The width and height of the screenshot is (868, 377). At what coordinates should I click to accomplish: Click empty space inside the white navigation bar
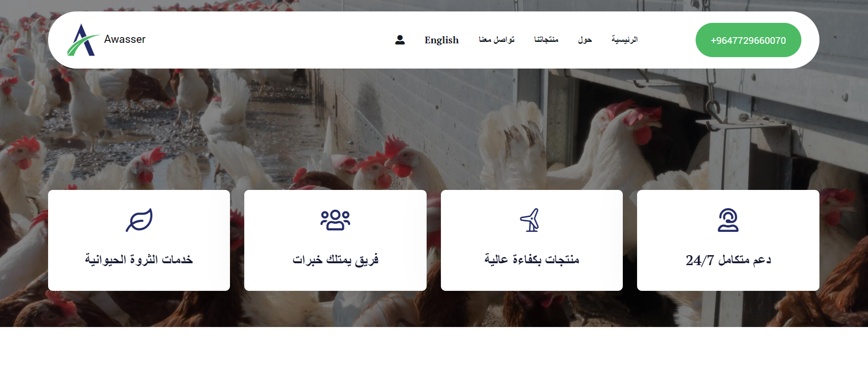tap(267, 40)
